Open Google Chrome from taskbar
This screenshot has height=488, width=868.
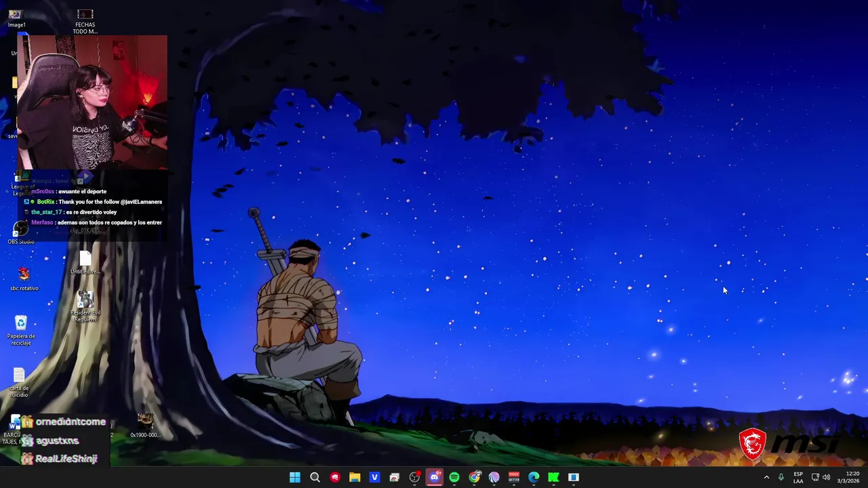tap(474, 477)
